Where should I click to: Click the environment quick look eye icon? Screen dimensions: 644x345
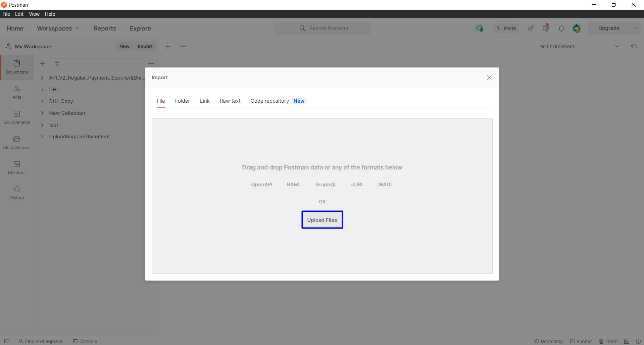tap(634, 46)
